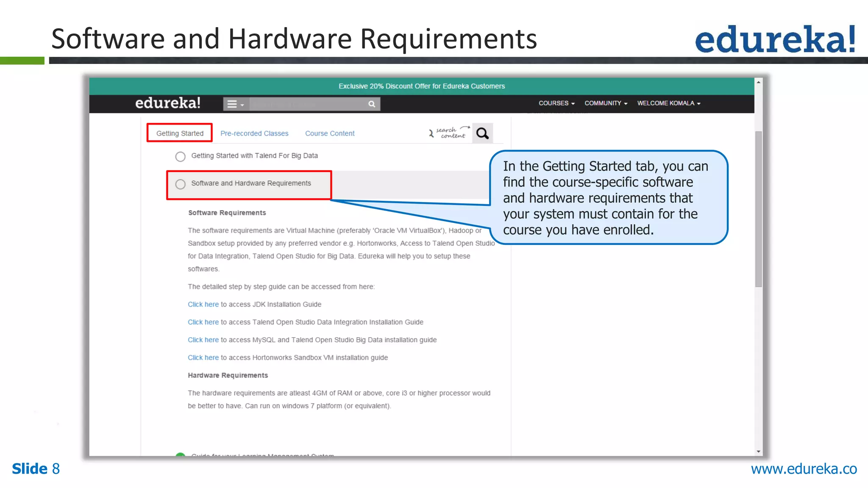Expand the COURSES dropdown menu

point(556,103)
